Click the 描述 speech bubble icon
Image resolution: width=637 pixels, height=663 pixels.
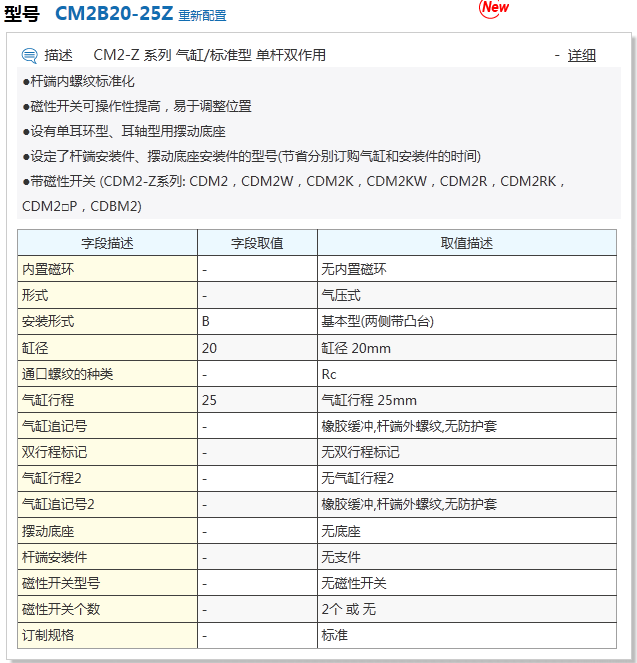click(x=30, y=56)
